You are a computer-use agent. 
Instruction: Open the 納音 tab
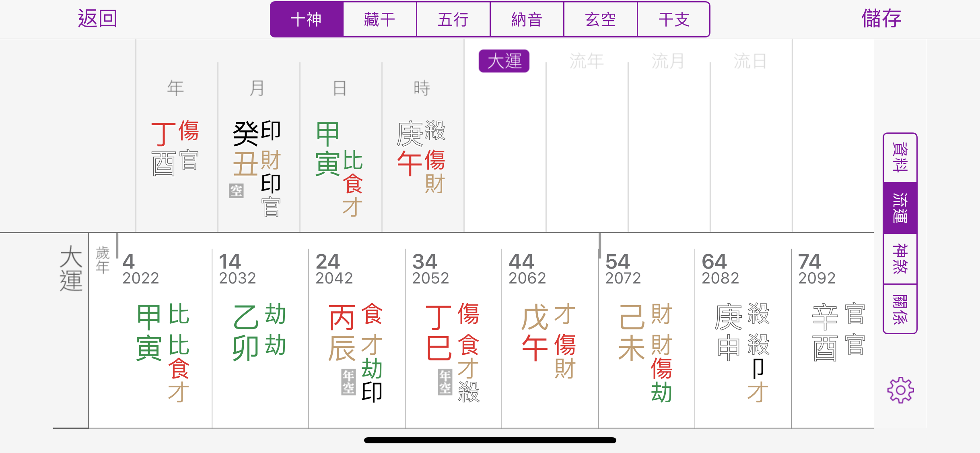click(x=527, y=19)
